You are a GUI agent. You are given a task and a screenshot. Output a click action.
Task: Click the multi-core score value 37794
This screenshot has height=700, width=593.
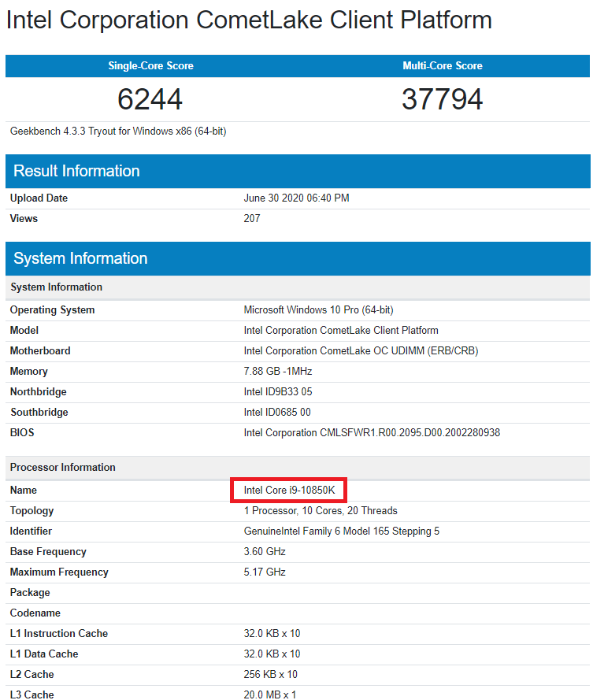442,99
